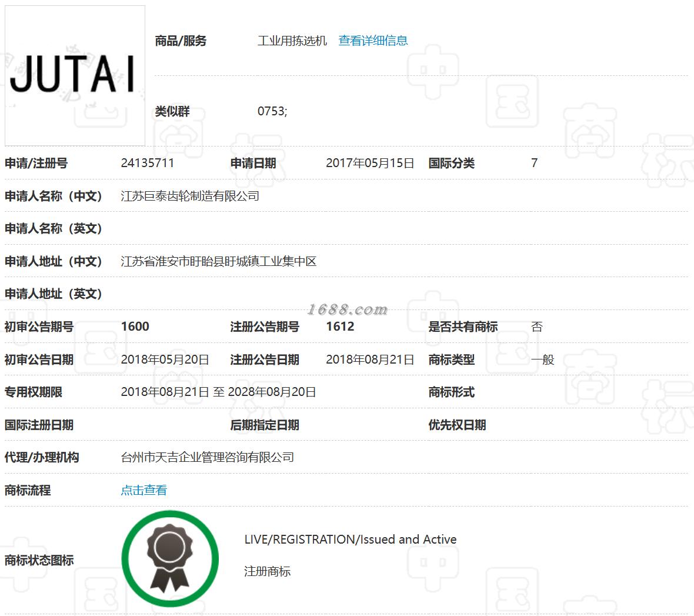Viewport: 694px width, 616px height.
Task: Click the 初审公告日期 label
Action: [x=39, y=359]
